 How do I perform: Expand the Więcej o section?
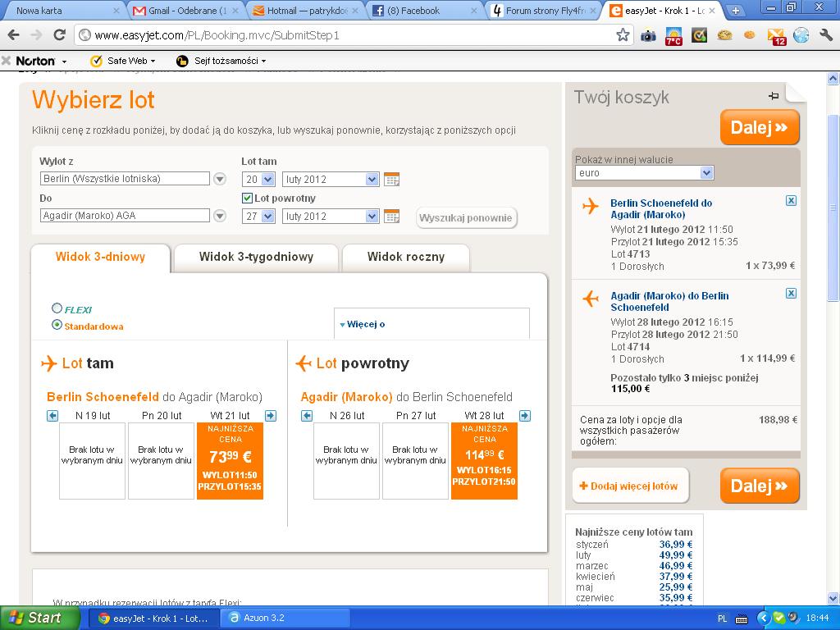pos(363,324)
